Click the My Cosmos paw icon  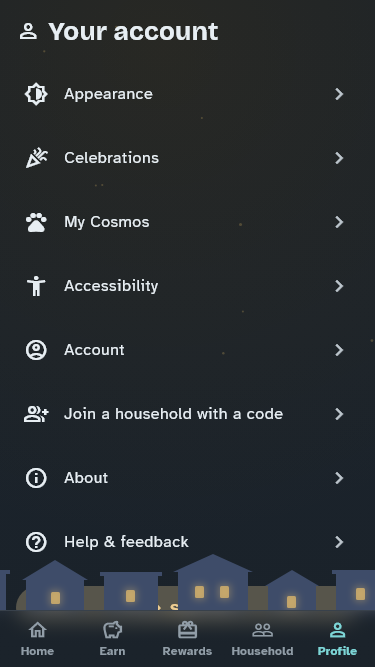pyautogui.click(x=36, y=222)
